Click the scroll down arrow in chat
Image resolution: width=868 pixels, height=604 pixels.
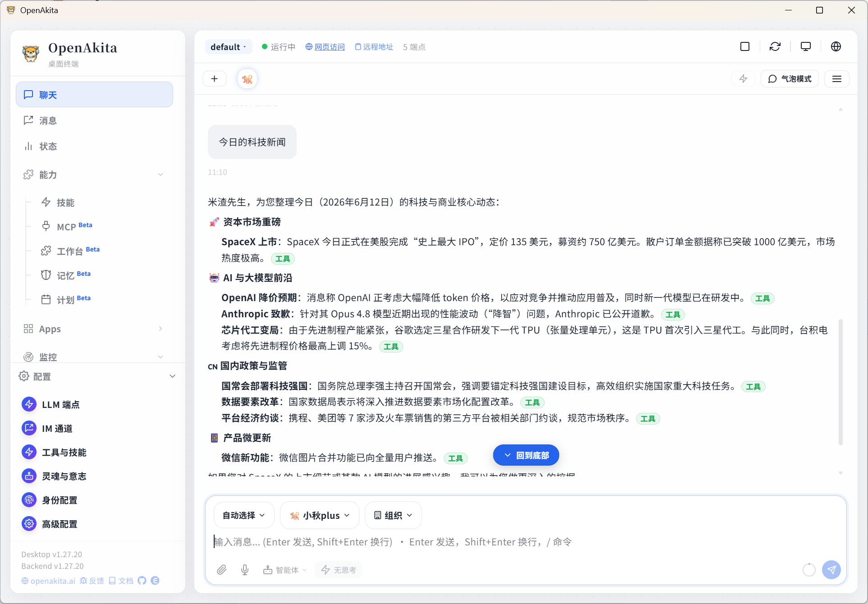840,473
